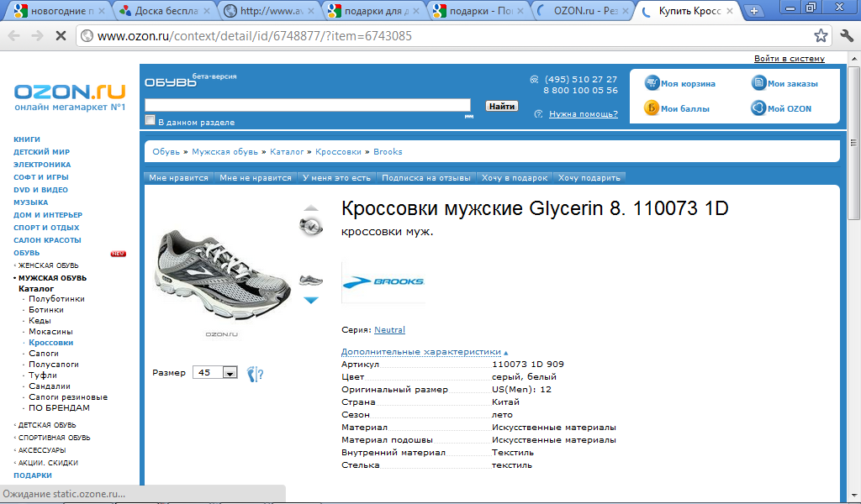Switch to the 'http://www.av' browser tab

coord(267,11)
